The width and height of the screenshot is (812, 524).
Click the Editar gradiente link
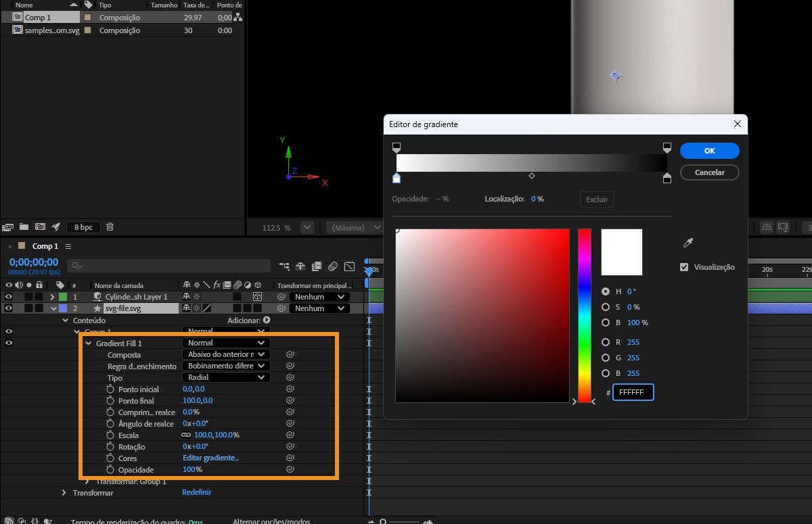pyautogui.click(x=210, y=458)
